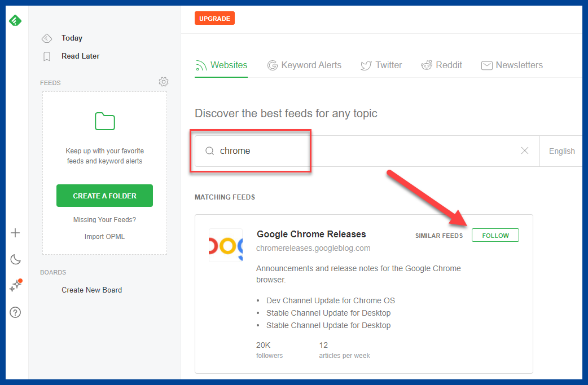Click the Create a Folder button
This screenshot has height=385, width=588.
(104, 196)
